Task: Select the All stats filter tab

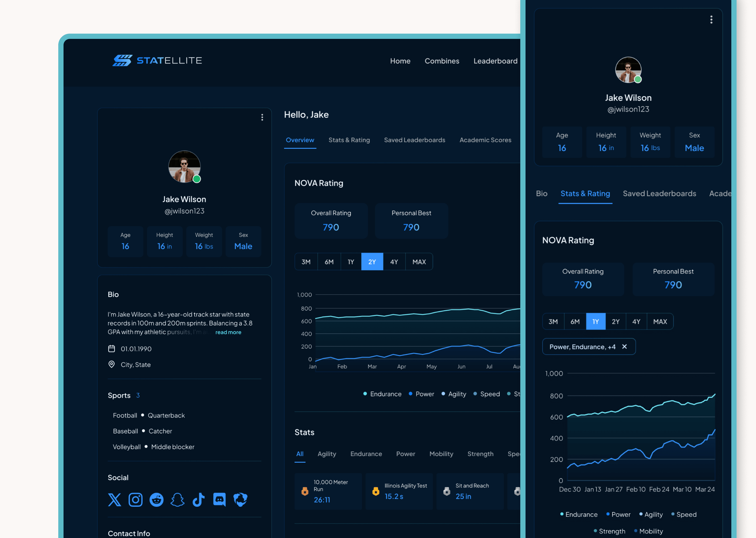Action: click(x=300, y=454)
